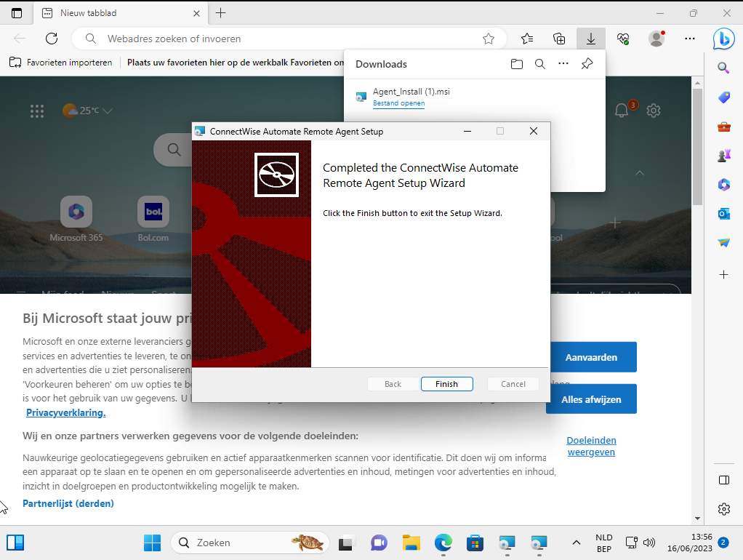Screen dimensions: 743x560
Task: Click the Alles afwijzen button
Action: tap(591, 399)
